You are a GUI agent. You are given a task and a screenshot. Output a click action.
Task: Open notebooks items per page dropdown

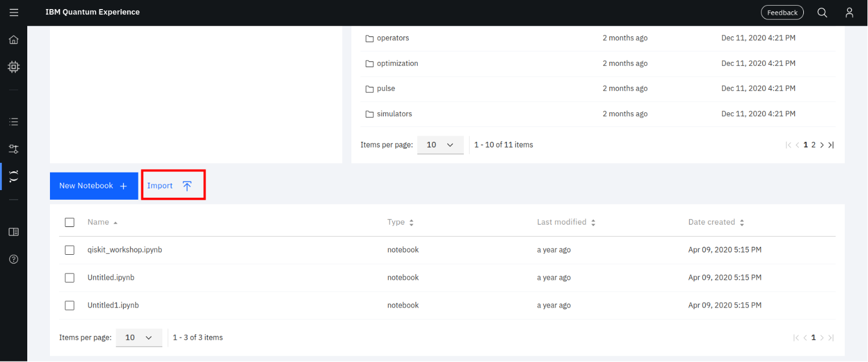139,338
